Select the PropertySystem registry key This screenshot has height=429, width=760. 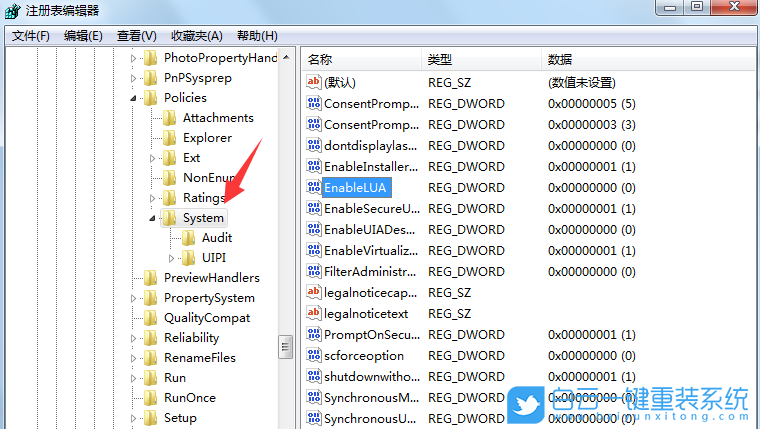(209, 298)
